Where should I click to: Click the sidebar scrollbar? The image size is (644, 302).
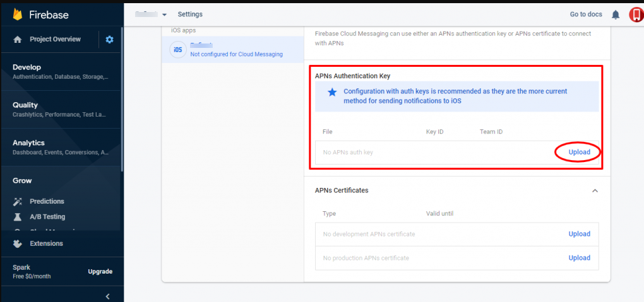pos(122,98)
